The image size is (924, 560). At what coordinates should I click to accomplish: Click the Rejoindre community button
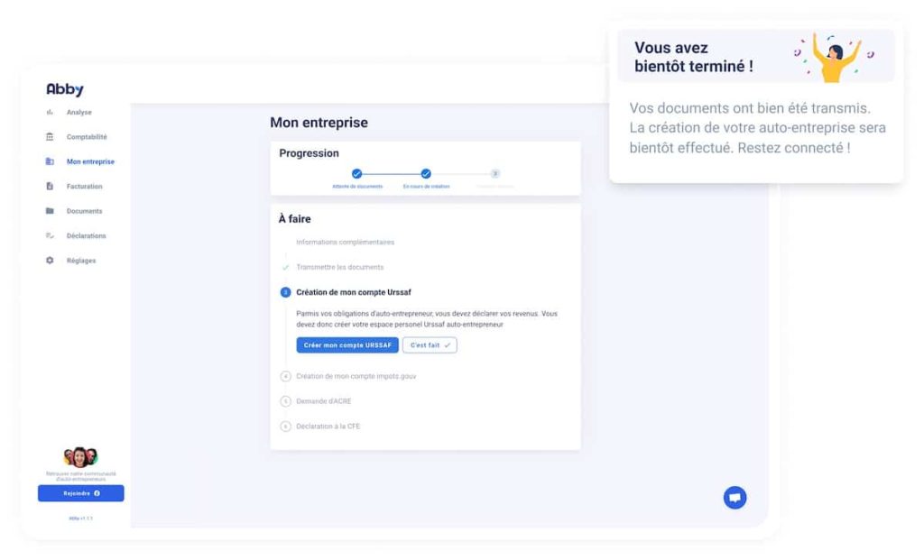coord(81,493)
